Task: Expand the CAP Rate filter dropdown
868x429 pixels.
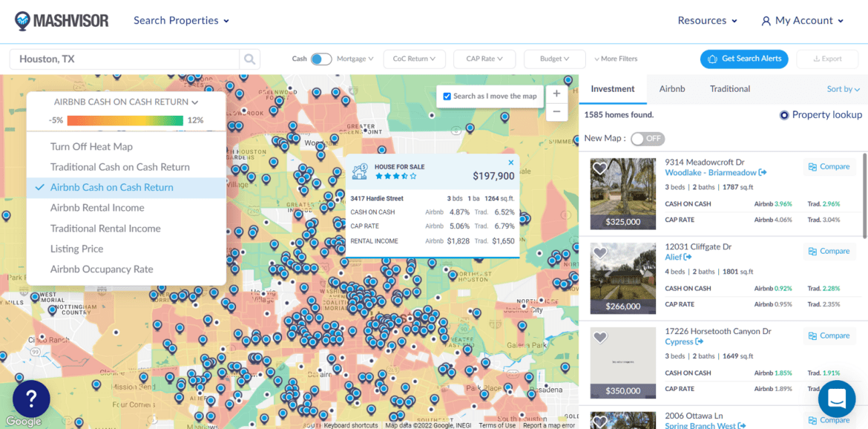Action: [x=484, y=59]
